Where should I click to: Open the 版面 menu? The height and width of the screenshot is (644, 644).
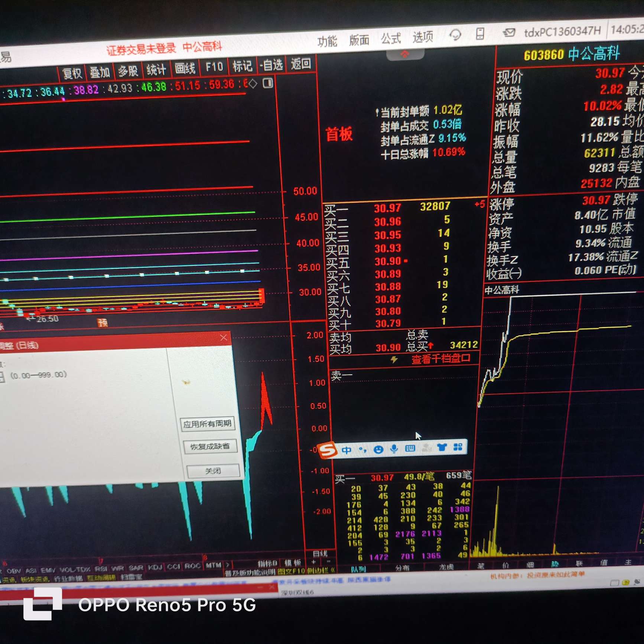(359, 40)
